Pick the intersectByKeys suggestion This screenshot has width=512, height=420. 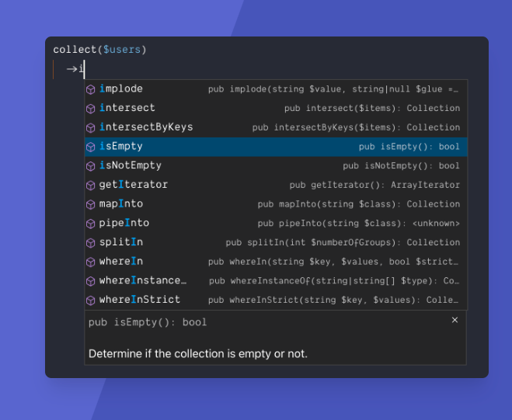coord(276,127)
